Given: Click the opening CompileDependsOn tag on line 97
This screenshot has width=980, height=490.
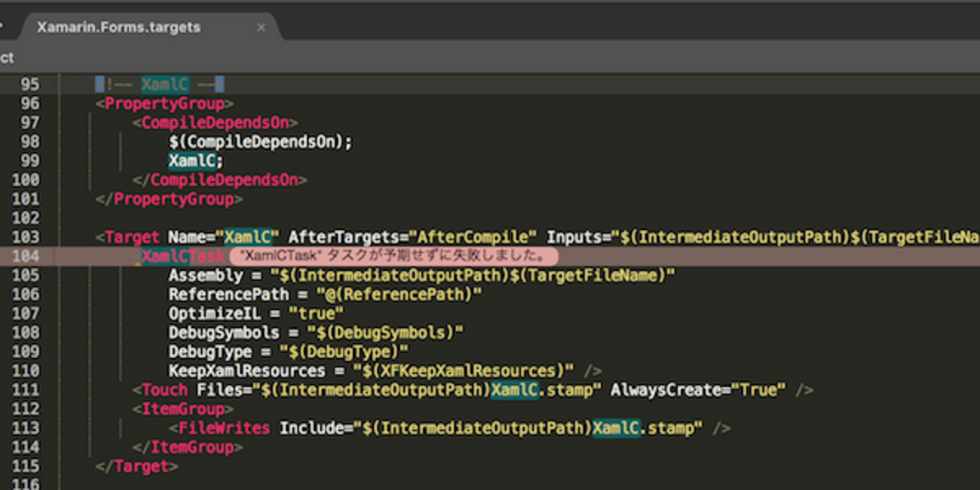Looking at the screenshot, I should (215, 123).
